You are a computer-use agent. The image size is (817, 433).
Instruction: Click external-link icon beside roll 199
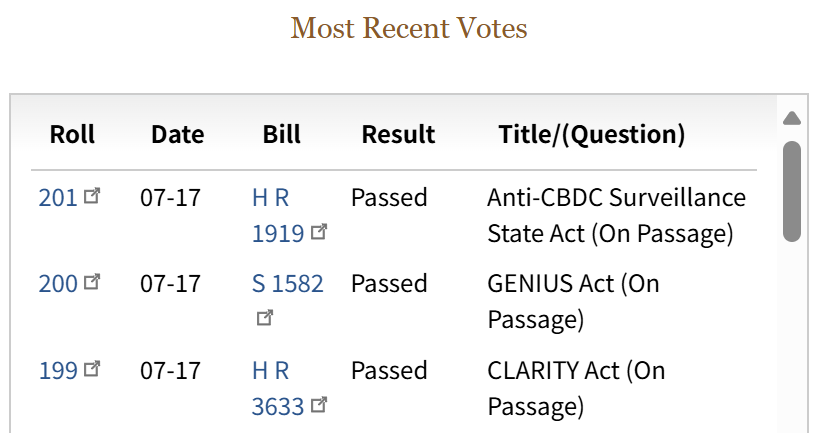92,369
